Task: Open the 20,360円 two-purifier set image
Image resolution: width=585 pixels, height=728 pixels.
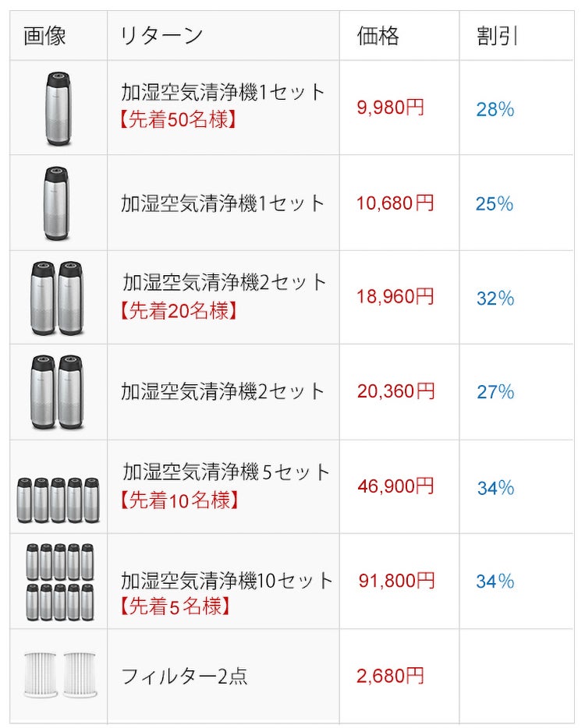Action: (x=58, y=392)
